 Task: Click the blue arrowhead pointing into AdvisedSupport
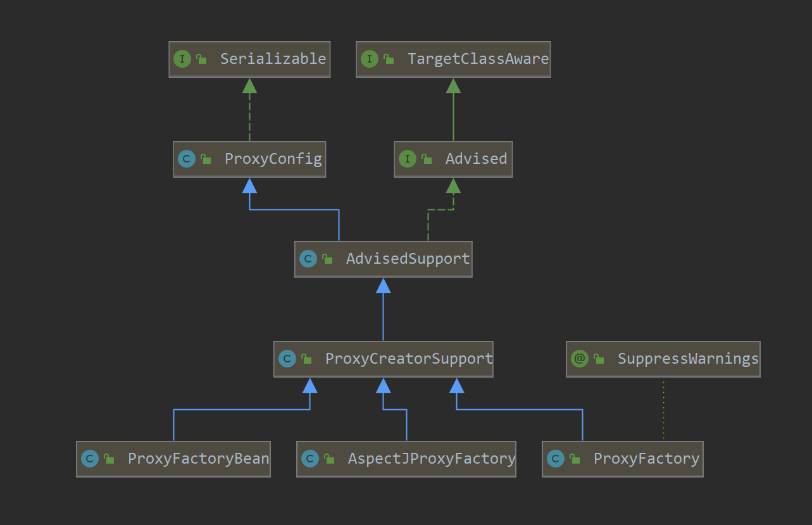tap(383, 287)
